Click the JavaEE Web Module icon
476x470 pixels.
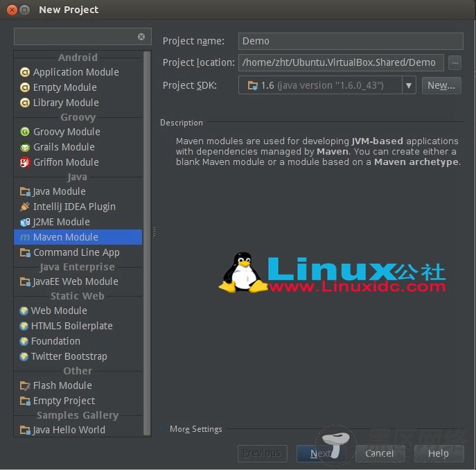click(x=25, y=281)
